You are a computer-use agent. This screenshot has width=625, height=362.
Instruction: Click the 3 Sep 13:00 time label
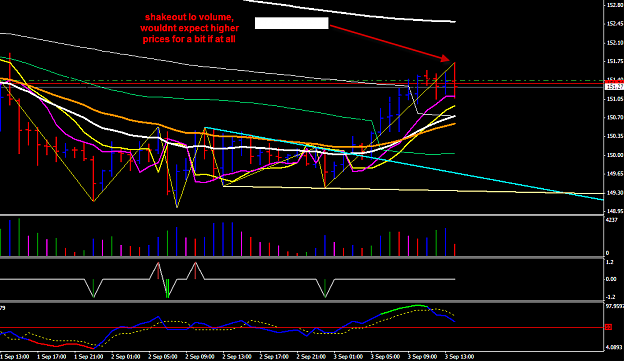tap(459, 356)
